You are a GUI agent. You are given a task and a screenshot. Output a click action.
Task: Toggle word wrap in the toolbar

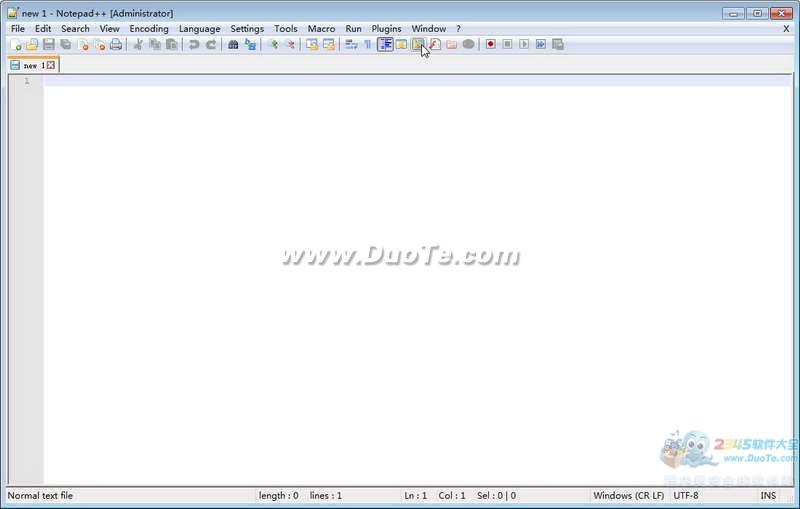[351, 45]
